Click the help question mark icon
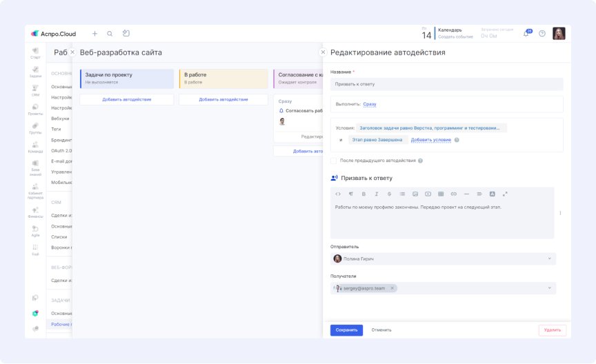596x364 pixels. tap(542, 34)
